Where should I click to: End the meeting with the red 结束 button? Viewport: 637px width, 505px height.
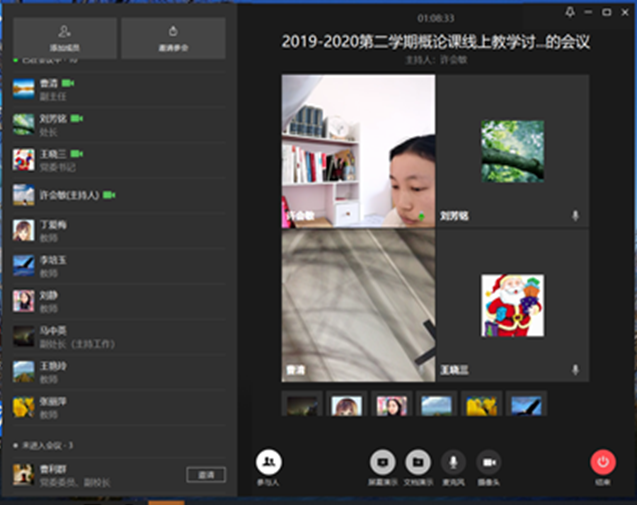(603, 462)
